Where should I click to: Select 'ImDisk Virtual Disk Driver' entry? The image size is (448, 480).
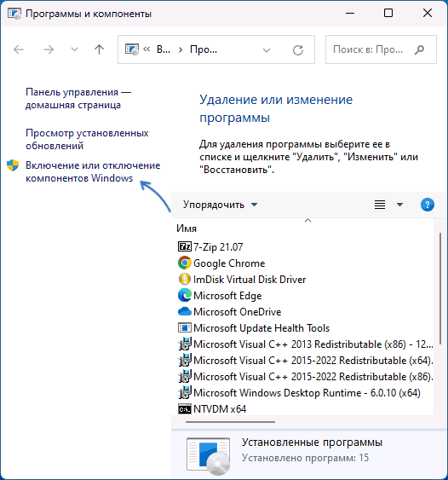250,280
